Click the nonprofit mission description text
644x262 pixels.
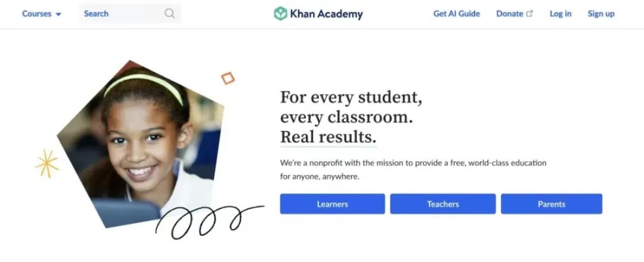(x=413, y=170)
